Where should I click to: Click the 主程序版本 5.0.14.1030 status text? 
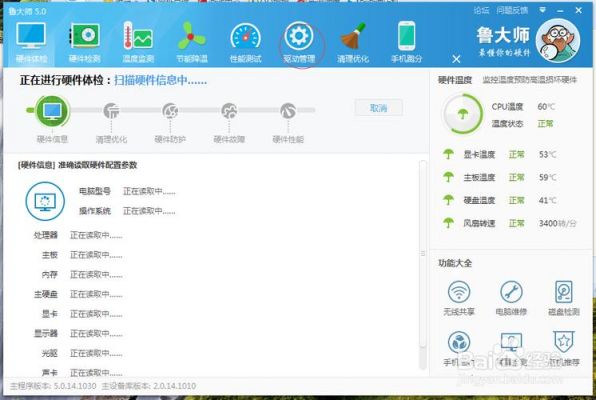pyautogui.click(x=53, y=386)
